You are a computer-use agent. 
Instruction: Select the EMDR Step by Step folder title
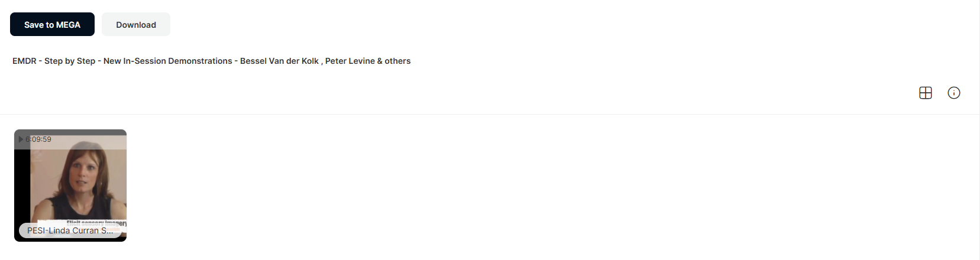coord(211,61)
